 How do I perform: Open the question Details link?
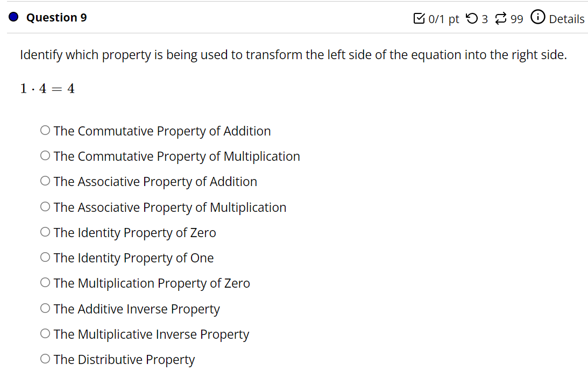[568, 19]
